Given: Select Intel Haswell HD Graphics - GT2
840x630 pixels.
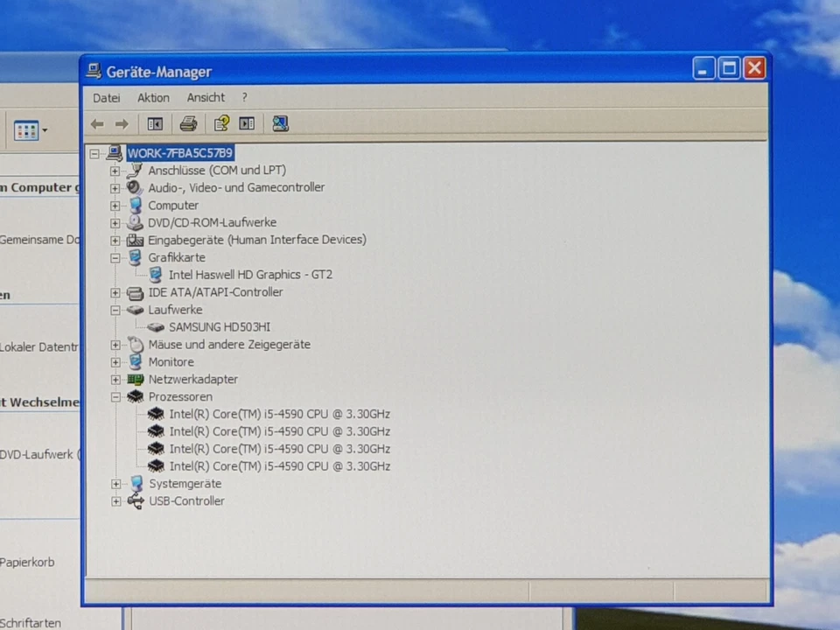Looking at the screenshot, I should point(251,275).
